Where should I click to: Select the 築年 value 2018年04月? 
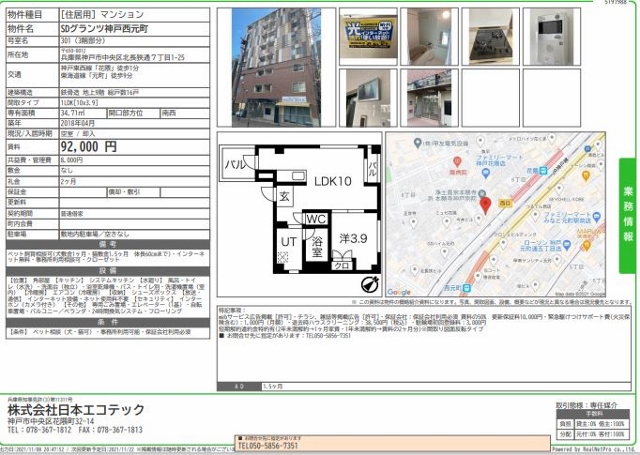click(77, 123)
